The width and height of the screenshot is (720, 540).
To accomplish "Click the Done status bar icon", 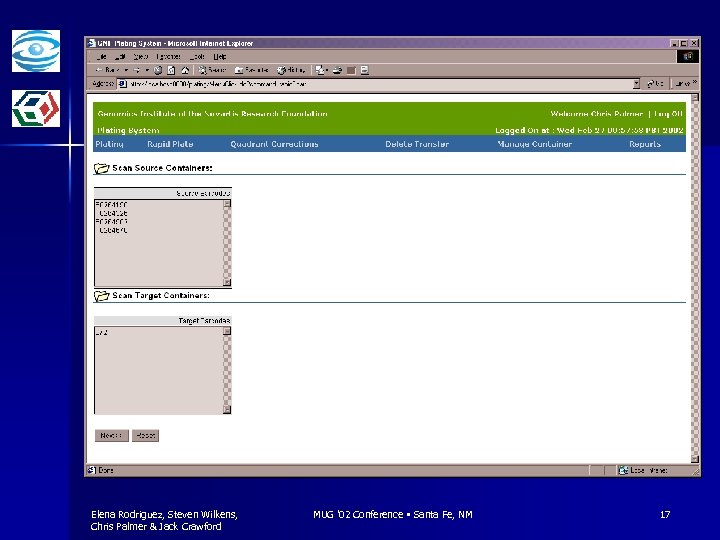I will click(91, 470).
